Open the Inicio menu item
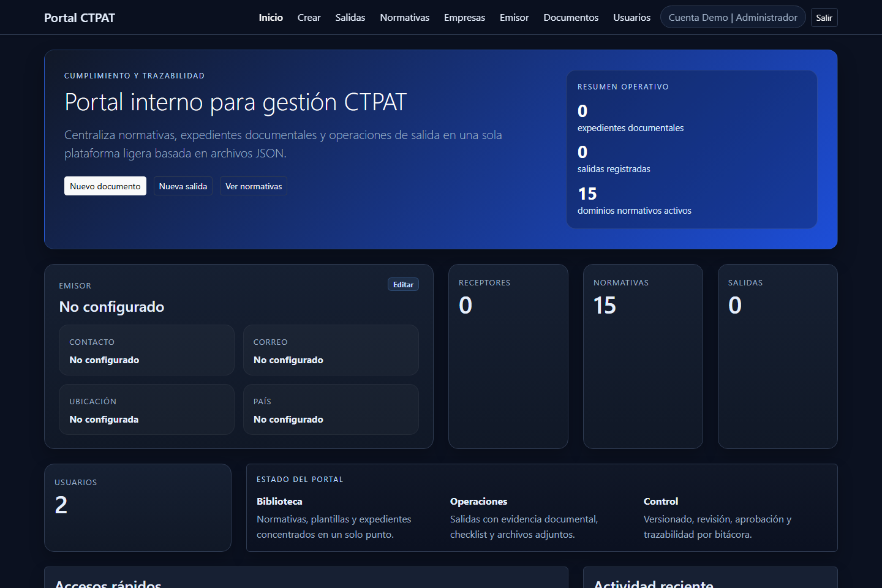Image resolution: width=882 pixels, height=588 pixels. click(x=271, y=18)
